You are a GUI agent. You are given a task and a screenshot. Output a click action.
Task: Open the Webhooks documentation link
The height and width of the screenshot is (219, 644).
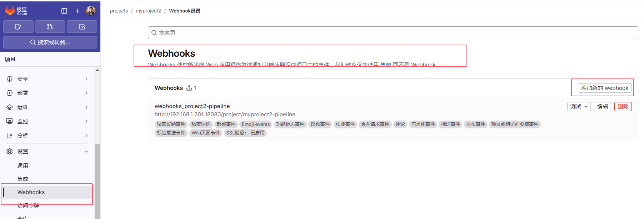coord(162,65)
